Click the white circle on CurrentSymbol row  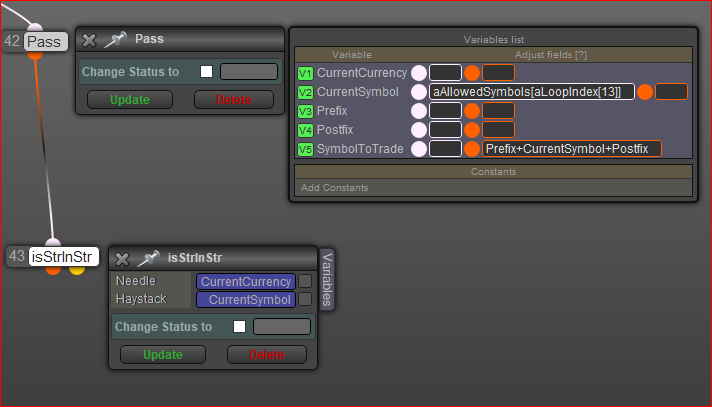coord(419,92)
